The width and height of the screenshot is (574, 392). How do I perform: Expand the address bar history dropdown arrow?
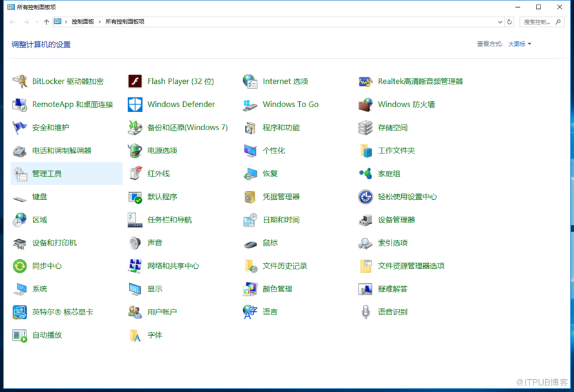click(500, 22)
